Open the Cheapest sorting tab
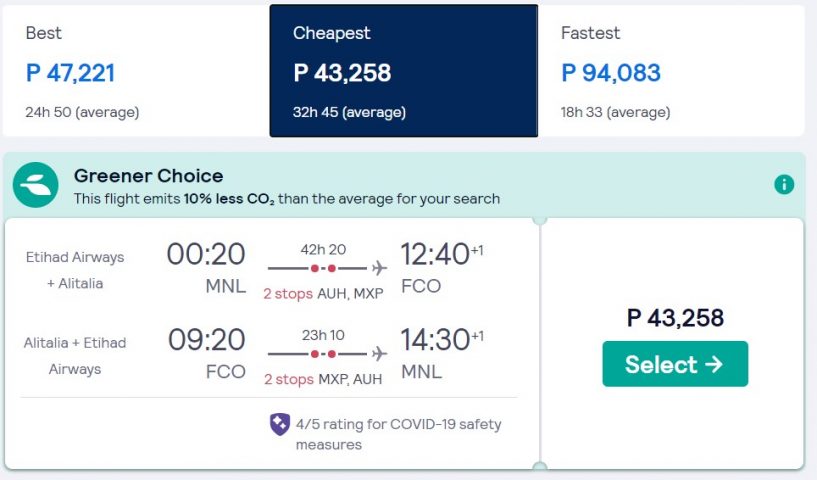 404,71
